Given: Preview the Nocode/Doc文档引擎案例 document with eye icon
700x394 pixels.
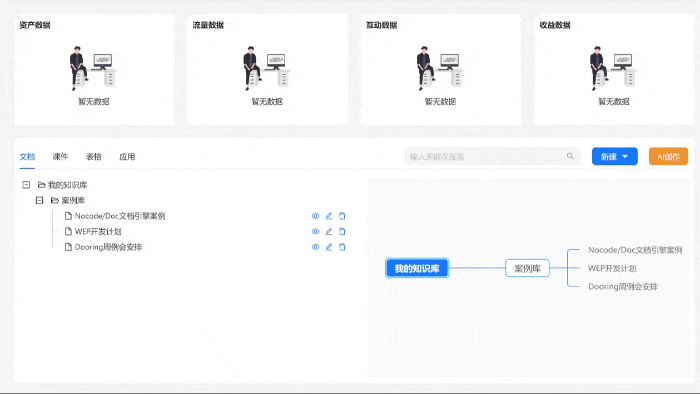Looking at the screenshot, I should click(x=315, y=216).
